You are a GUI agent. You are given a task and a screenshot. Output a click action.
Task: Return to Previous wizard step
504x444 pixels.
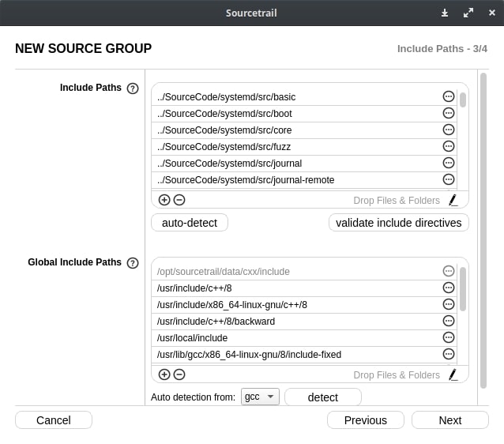(365, 420)
